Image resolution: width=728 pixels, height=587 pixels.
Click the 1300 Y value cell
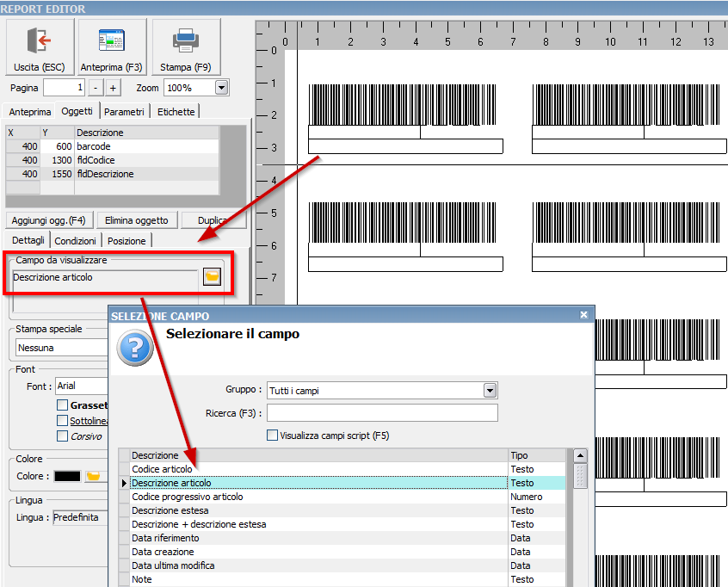[57, 160]
